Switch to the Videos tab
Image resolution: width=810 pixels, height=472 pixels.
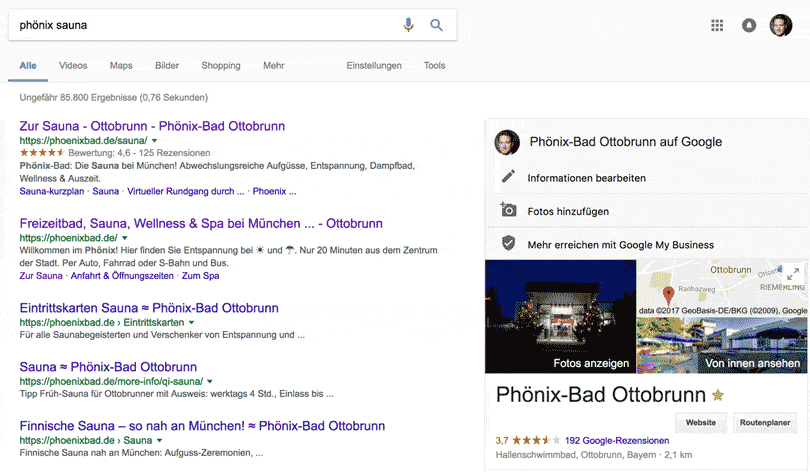73,66
